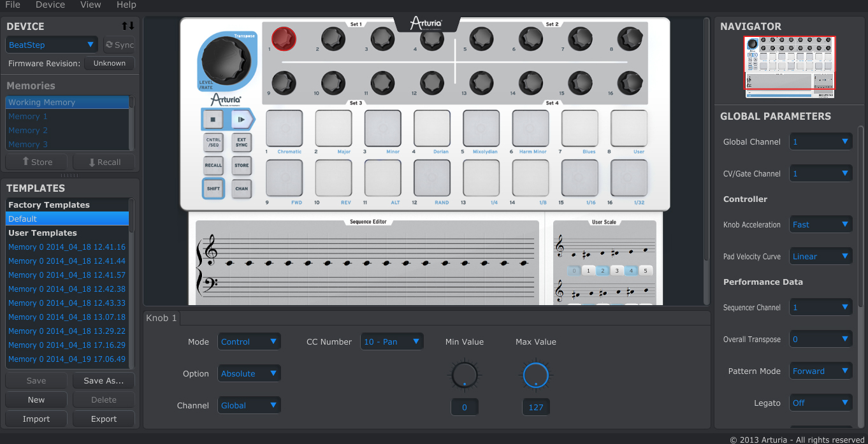Image resolution: width=868 pixels, height=444 pixels.
Task: Tap the RECALL pad
Action: [213, 166]
